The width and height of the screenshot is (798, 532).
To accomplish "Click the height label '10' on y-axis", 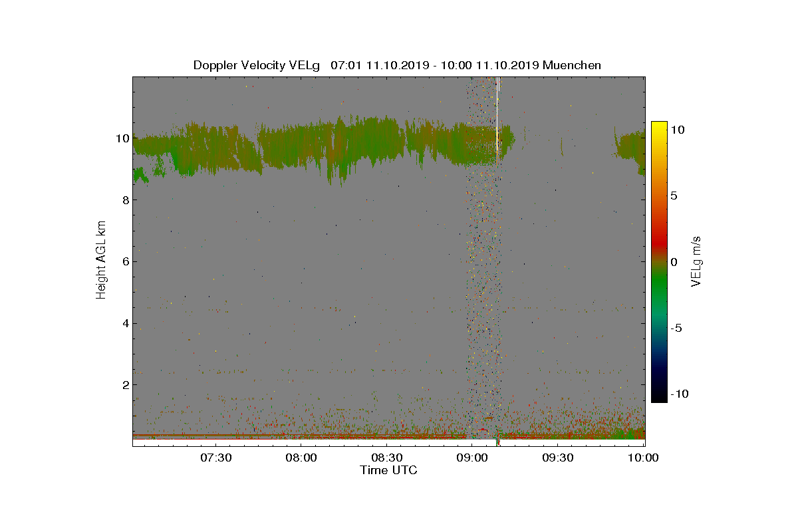I will point(122,138).
